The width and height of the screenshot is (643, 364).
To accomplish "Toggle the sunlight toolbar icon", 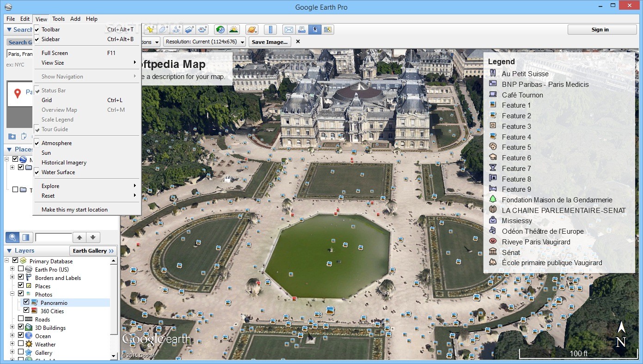I will 233,30.
